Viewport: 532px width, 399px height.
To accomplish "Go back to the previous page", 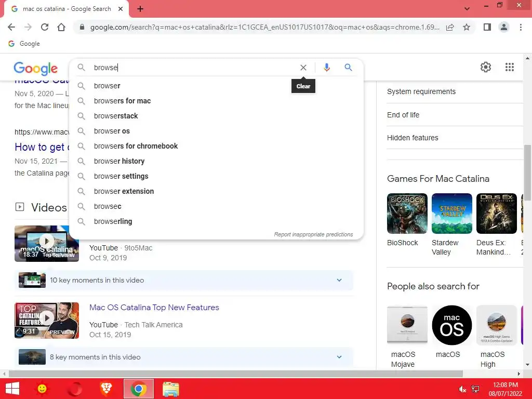I will pyautogui.click(x=11, y=27).
